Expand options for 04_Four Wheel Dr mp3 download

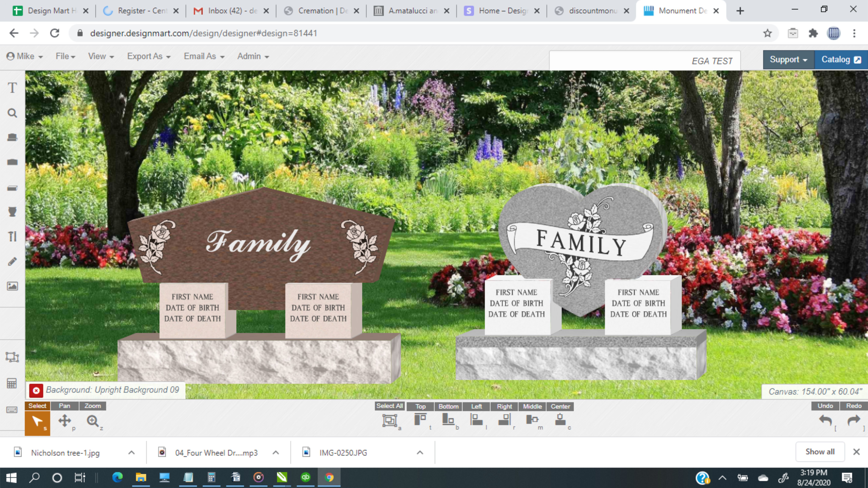(x=276, y=453)
